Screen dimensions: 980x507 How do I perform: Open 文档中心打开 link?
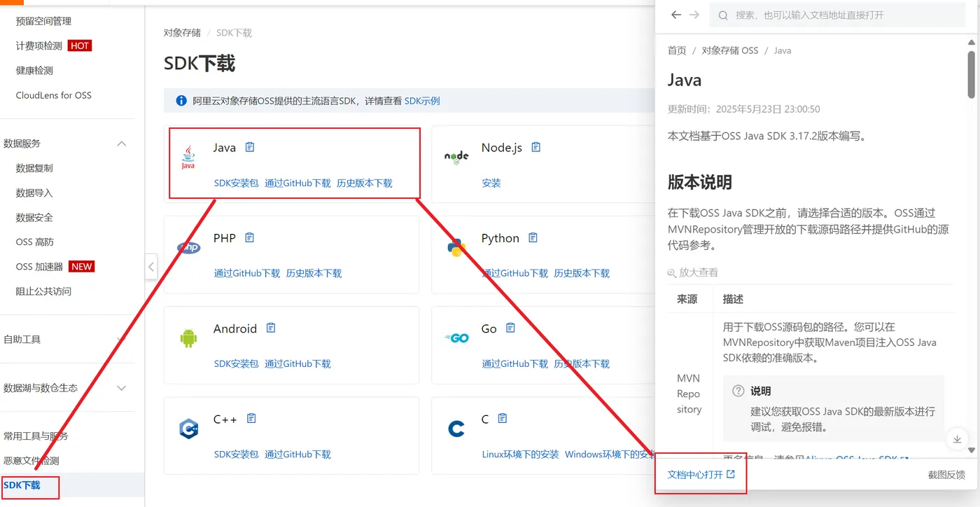[x=701, y=474]
